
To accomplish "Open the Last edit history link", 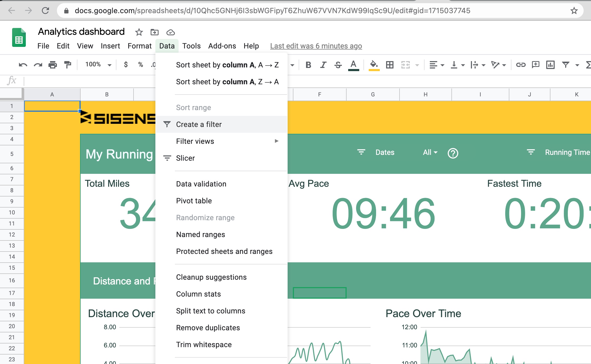I will click(316, 46).
